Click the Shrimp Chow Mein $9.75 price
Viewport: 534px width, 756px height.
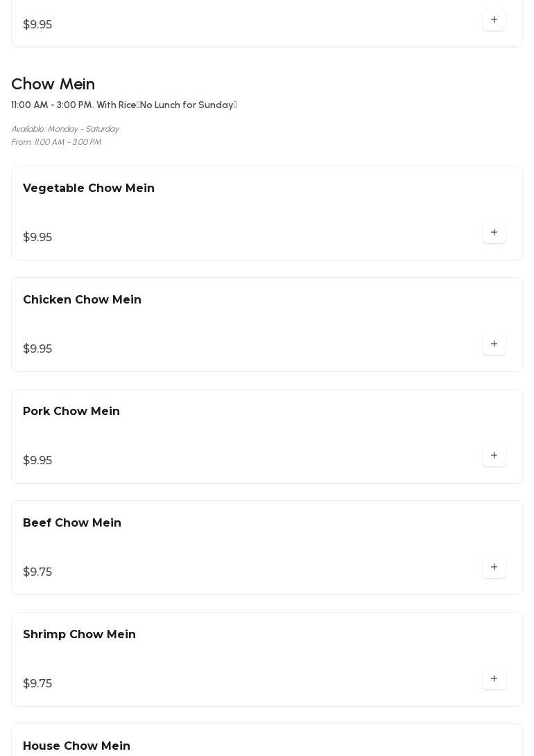coord(37,684)
